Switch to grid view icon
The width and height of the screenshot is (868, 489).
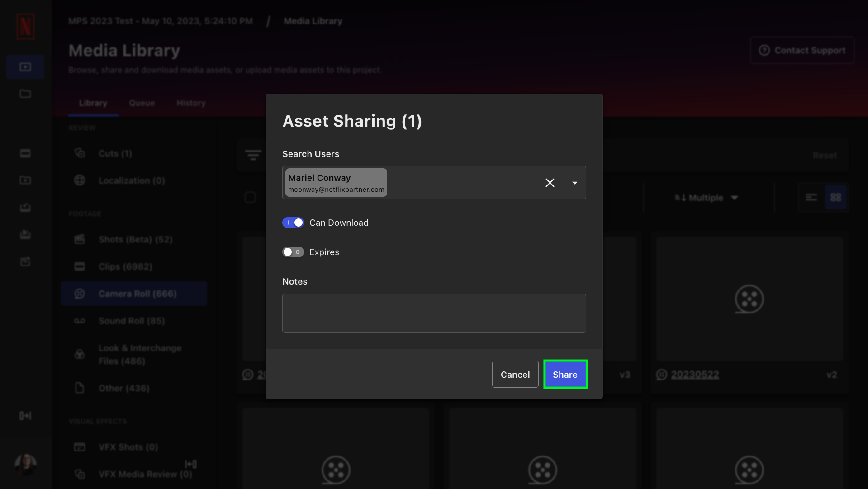pyautogui.click(x=835, y=197)
